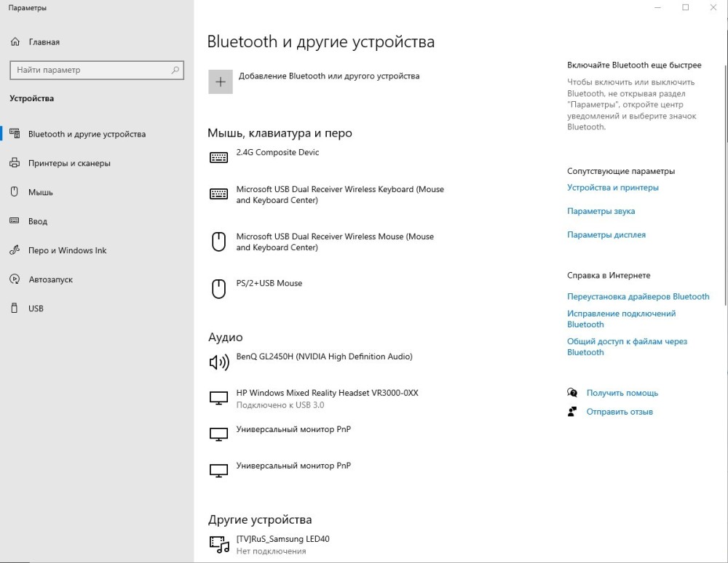Click mouse icon of PS/2+USB Mouse
728x563 pixels.
pyautogui.click(x=218, y=289)
